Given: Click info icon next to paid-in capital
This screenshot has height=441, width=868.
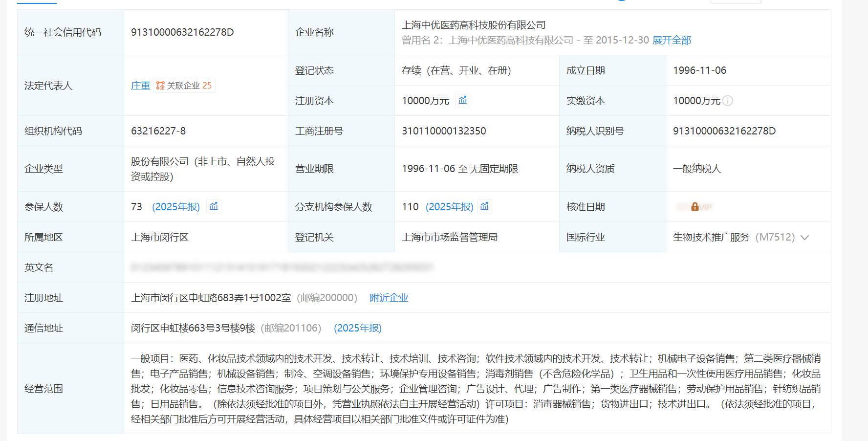Looking at the screenshot, I should point(728,101).
